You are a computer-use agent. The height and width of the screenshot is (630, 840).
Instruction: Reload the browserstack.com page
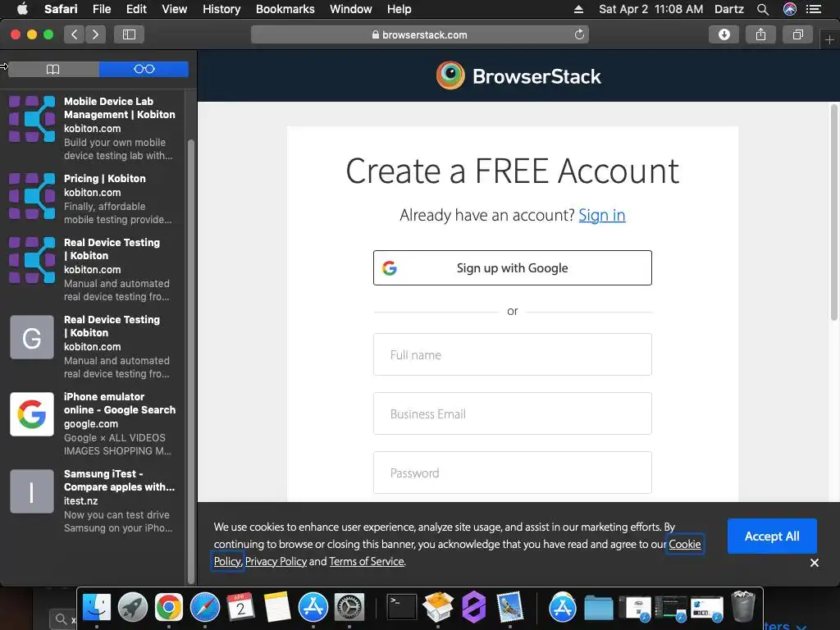click(x=579, y=34)
